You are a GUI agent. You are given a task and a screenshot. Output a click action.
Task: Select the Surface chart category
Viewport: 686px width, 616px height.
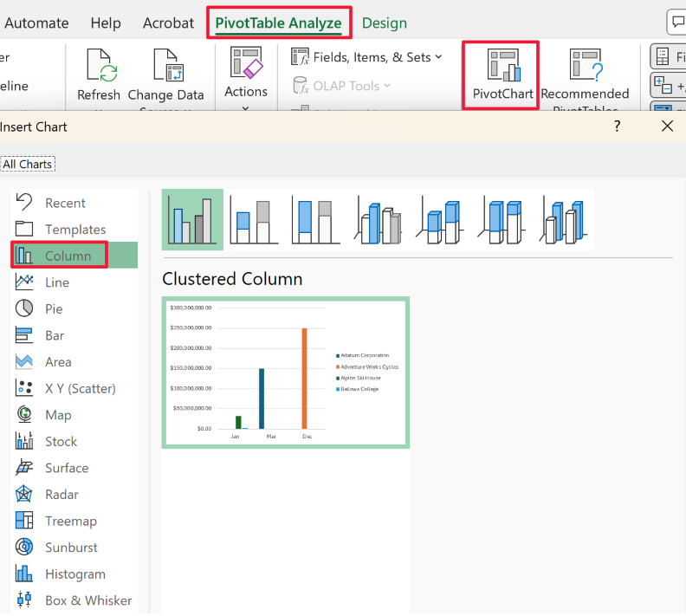(x=74, y=468)
